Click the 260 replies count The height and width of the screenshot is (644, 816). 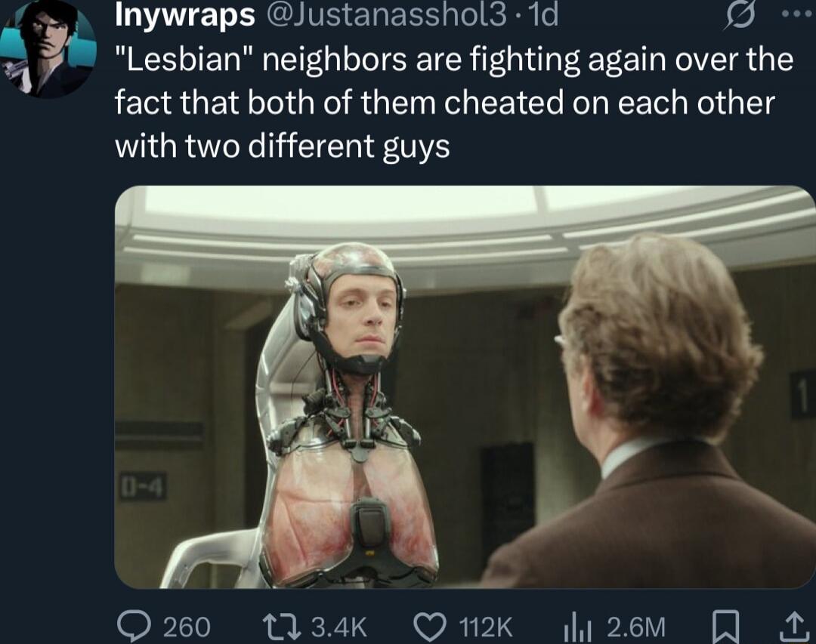tap(187, 627)
